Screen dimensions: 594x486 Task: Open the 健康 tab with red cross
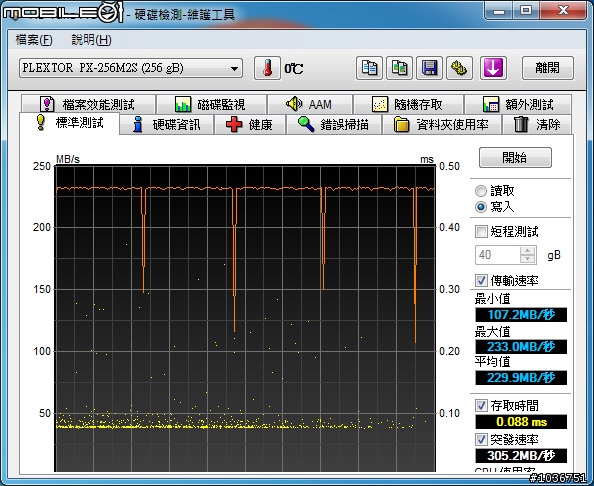click(250, 124)
